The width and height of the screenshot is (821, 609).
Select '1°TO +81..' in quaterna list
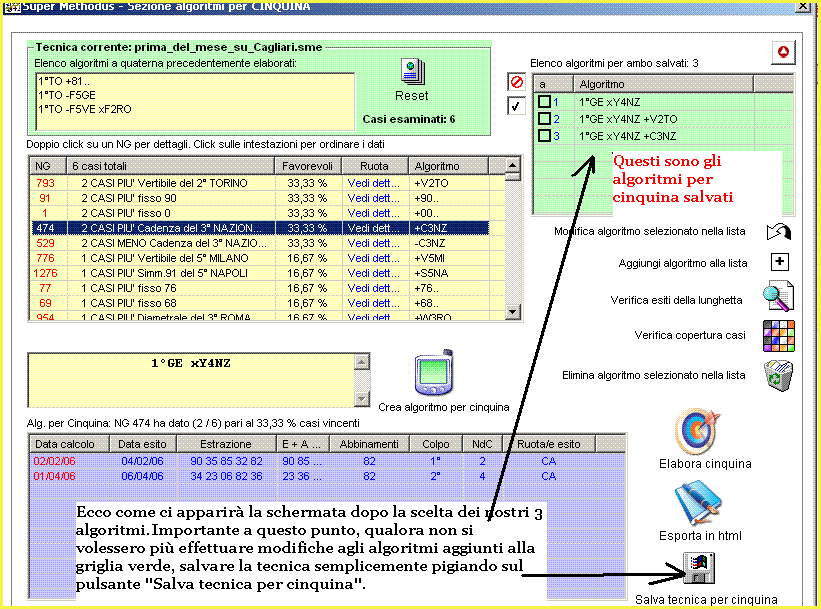(x=64, y=81)
